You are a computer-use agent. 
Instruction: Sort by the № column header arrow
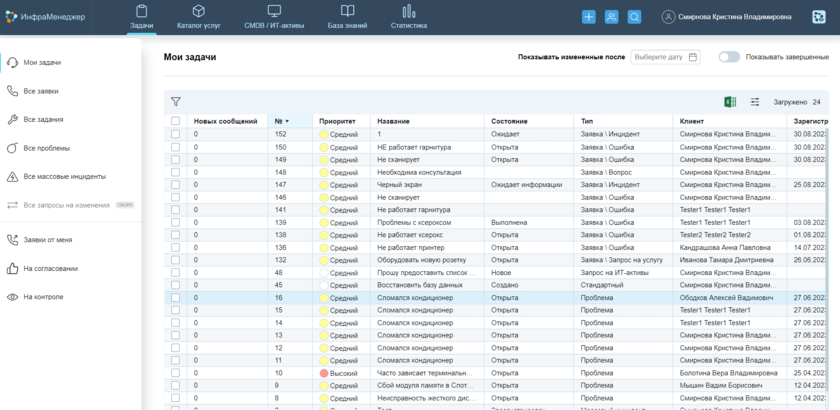click(287, 121)
